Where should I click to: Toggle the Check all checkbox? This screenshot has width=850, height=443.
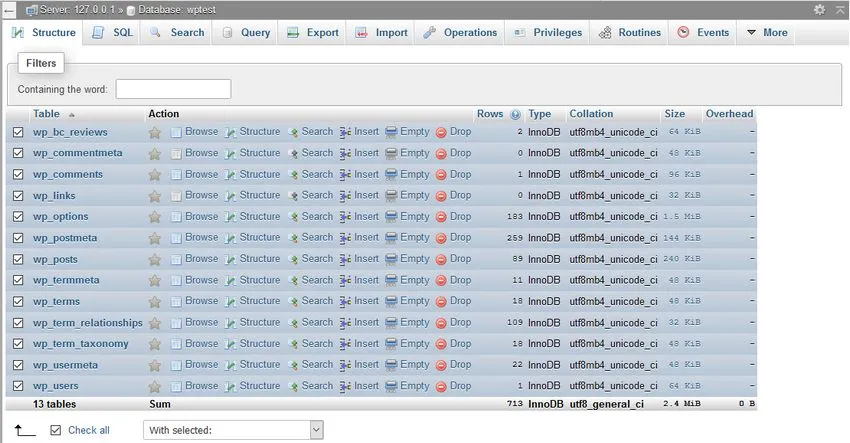pyautogui.click(x=55, y=430)
